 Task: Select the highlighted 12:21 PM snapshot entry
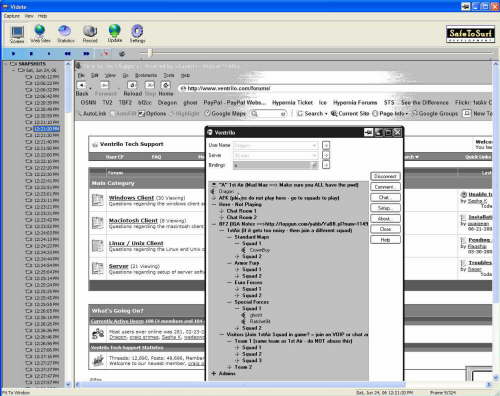pyautogui.click(x=47, y=129)
